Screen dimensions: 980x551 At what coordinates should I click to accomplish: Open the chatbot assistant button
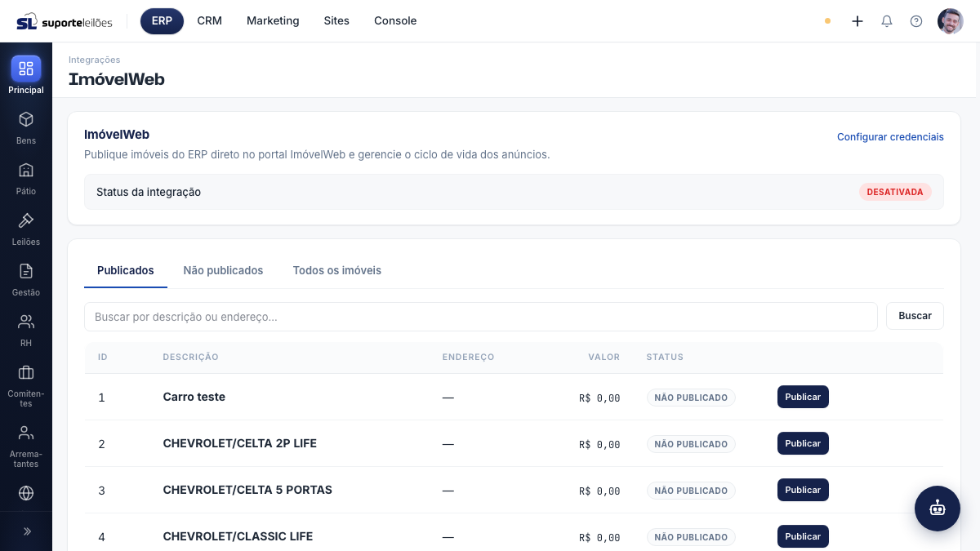coord(938,509)
